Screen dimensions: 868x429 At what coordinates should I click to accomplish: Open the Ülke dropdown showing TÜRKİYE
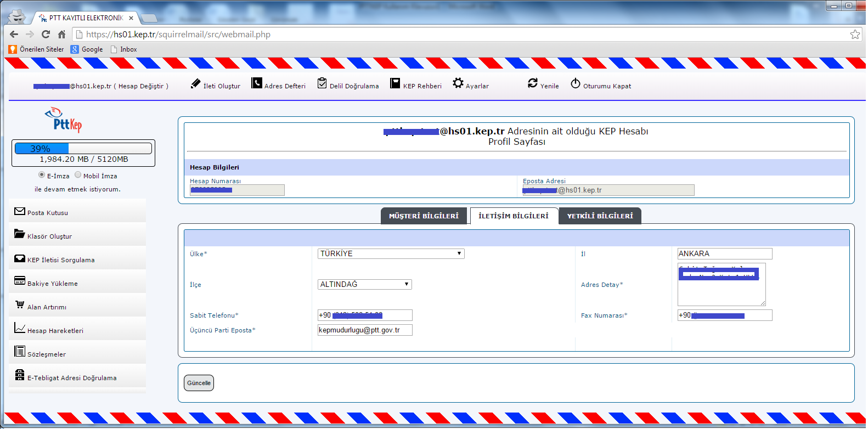pos(391,253)
